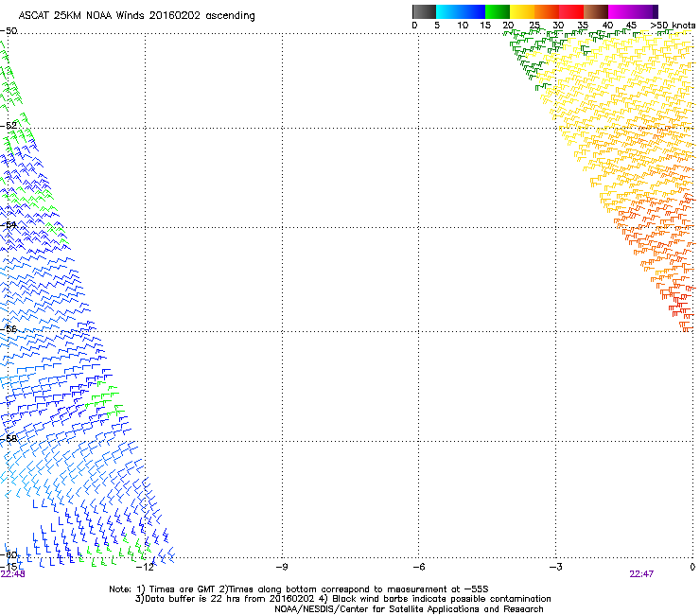Click the latitude label '-56'
Viewport: 700px width, 615px height.
(x=9, y=328)
